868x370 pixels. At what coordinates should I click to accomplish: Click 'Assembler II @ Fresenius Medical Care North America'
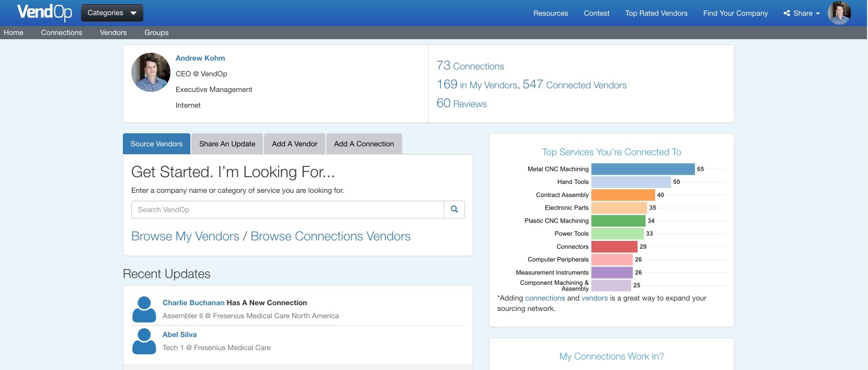[x=250, y=316]
